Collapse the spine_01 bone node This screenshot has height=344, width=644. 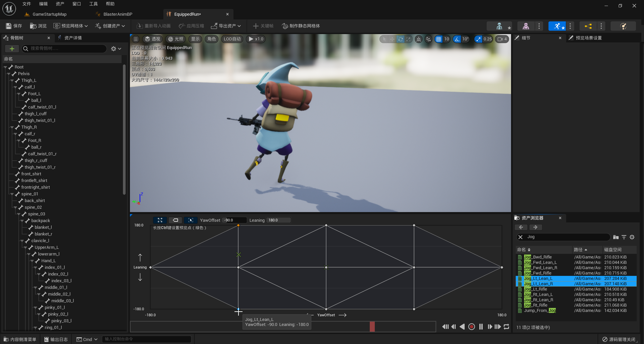(12, 194)
